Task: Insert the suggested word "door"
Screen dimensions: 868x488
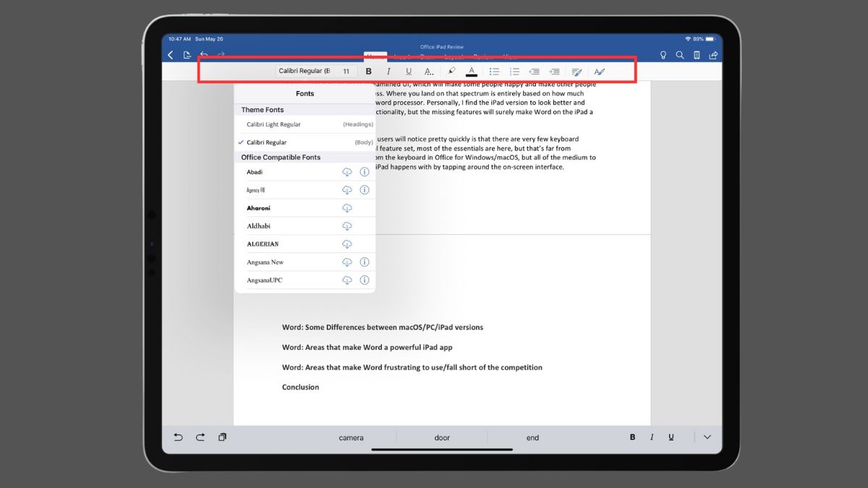Action: [x=442, y=437]
